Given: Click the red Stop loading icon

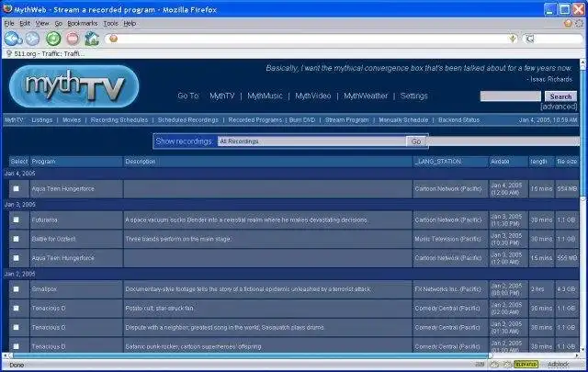Looking at the screenshot, I should click(x=73, y=39).
